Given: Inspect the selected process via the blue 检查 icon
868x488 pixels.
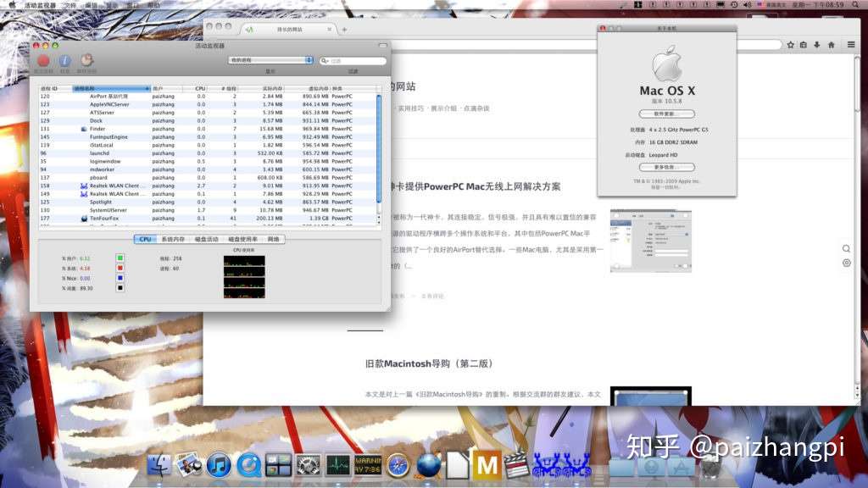Looking at the screenshot, I should [x=65, y=61].
